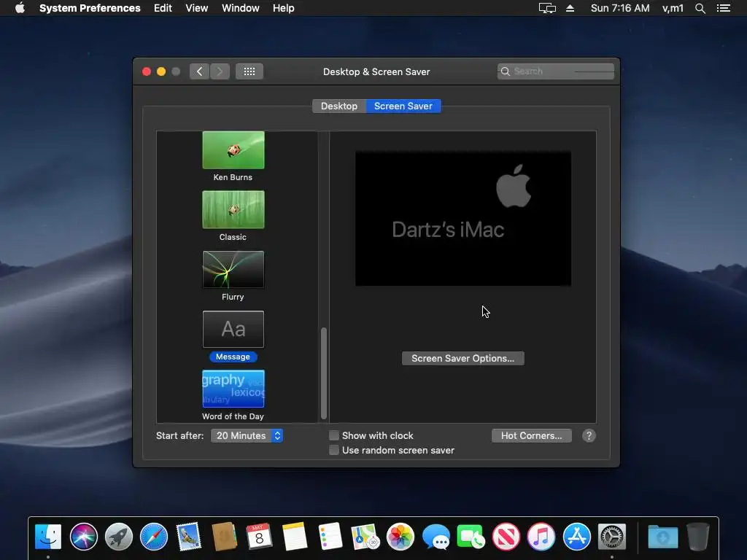Screen dimensions: 747x560
Task: Open Calendar in the Dock
Action: [x=259, y=537]
